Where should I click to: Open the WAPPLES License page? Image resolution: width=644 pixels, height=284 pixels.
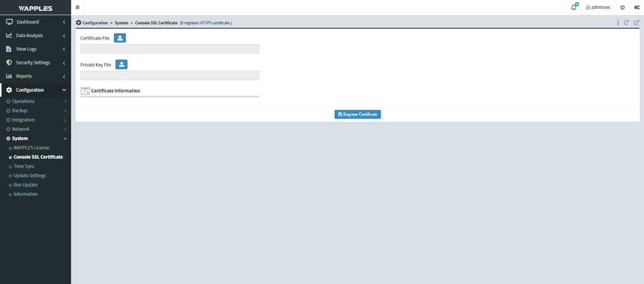tap(31, 147)
